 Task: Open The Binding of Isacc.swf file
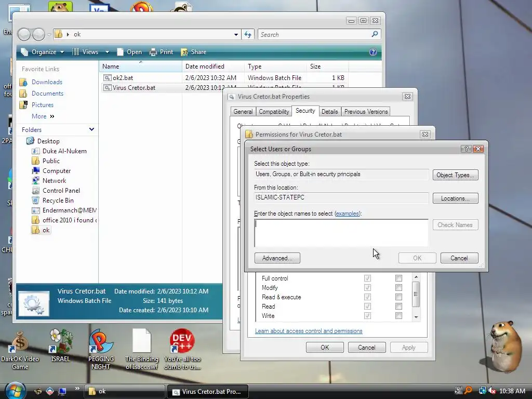point(141,350)
